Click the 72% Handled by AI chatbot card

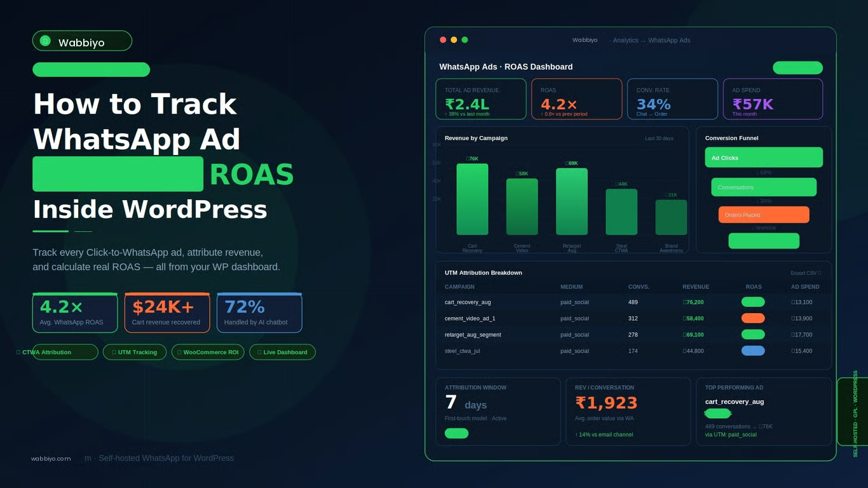click(259, 313)
